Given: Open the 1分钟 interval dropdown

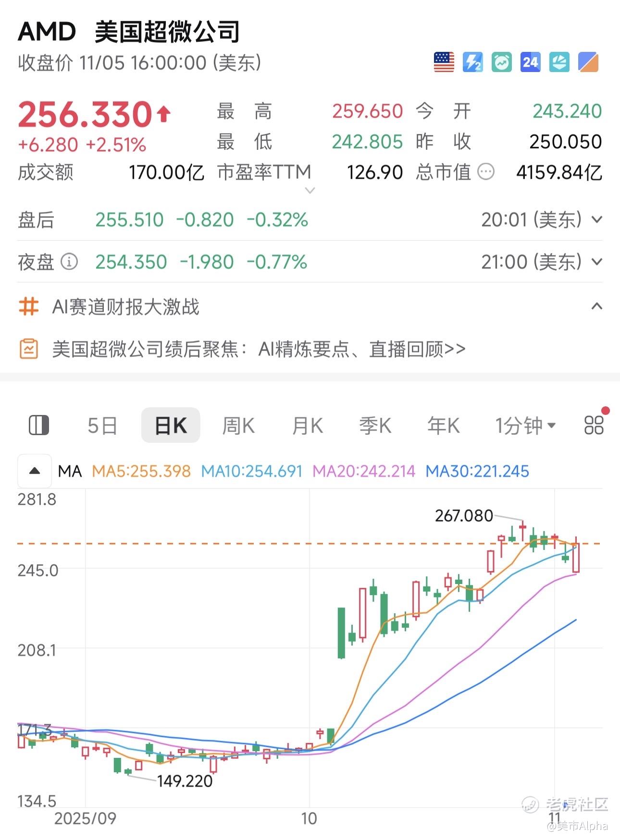Looking at the screenshot, I should (525, 426).
